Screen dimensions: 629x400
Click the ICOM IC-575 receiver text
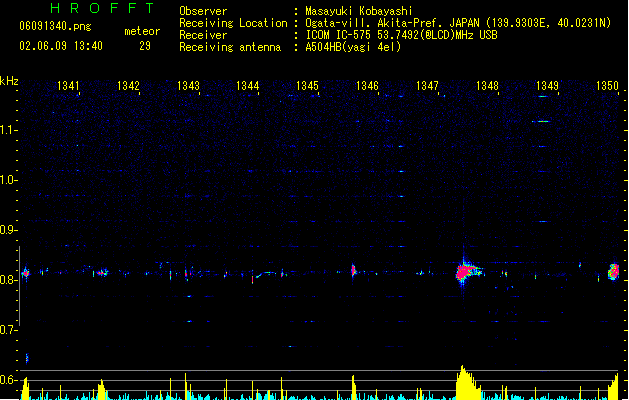pos(401,35)
